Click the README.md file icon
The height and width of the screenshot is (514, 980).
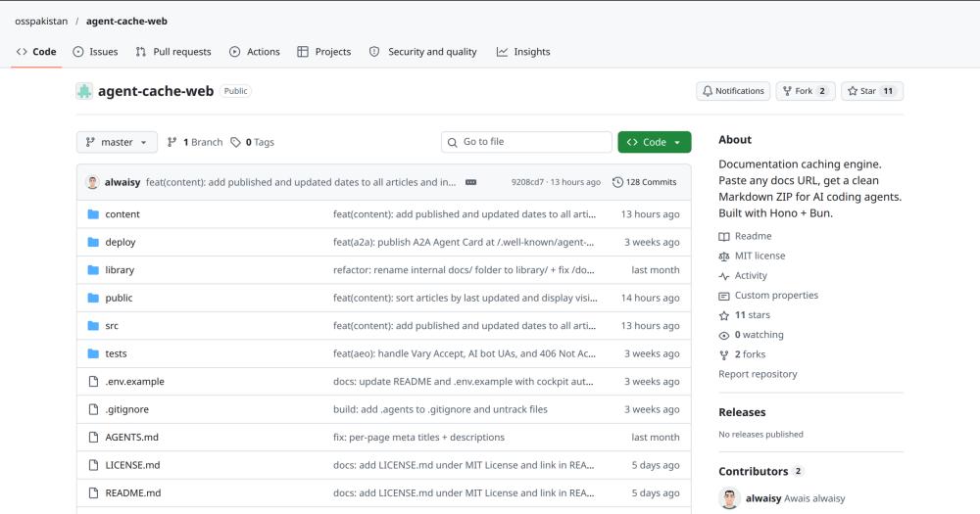tap(93, 493)
